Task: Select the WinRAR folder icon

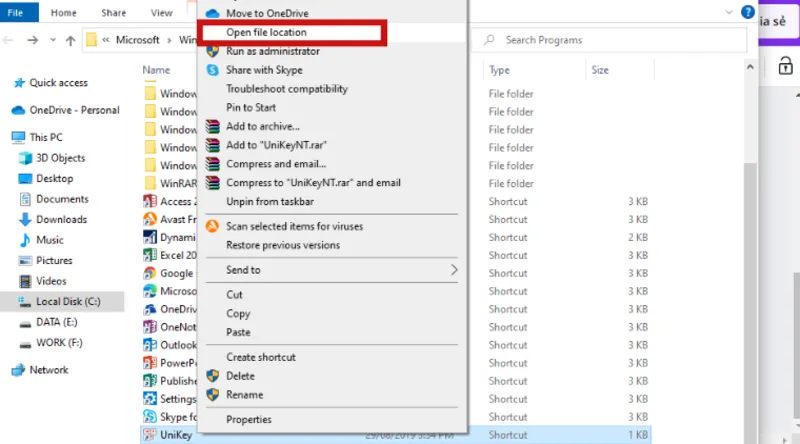Action: pyautogui.click(x=150, y=183)
